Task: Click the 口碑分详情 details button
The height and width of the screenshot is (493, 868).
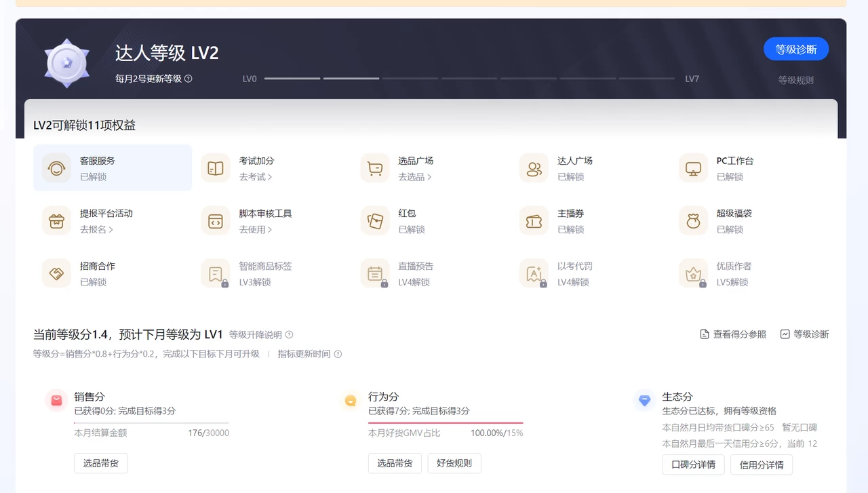Action: coord(693,465)
